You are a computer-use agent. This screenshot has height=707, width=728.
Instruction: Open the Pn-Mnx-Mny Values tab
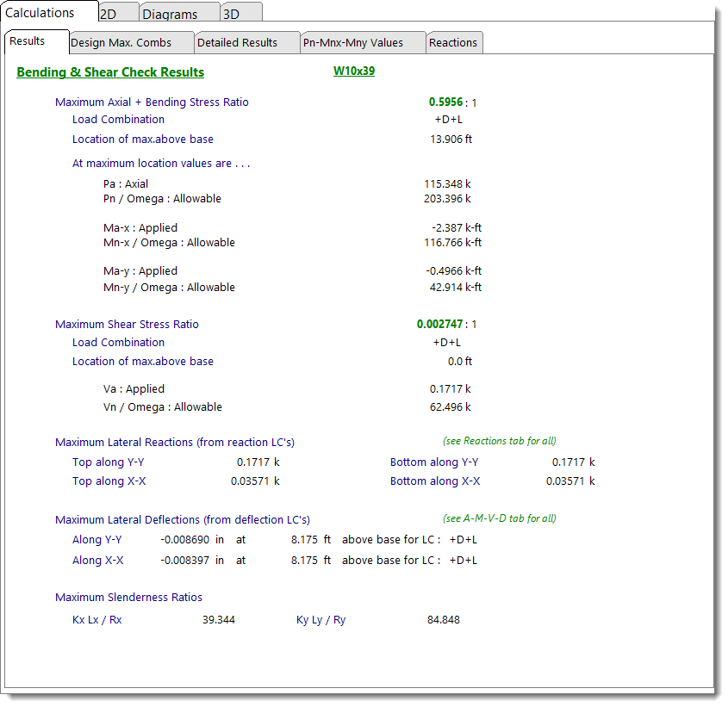point(352,42)
